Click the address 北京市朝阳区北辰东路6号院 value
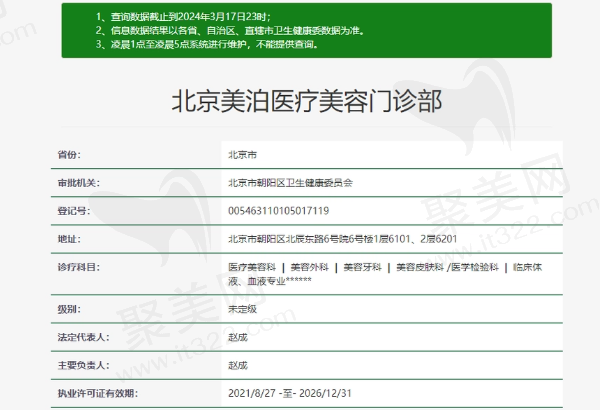The image size is (600, 410). click(x=342, y=239)
